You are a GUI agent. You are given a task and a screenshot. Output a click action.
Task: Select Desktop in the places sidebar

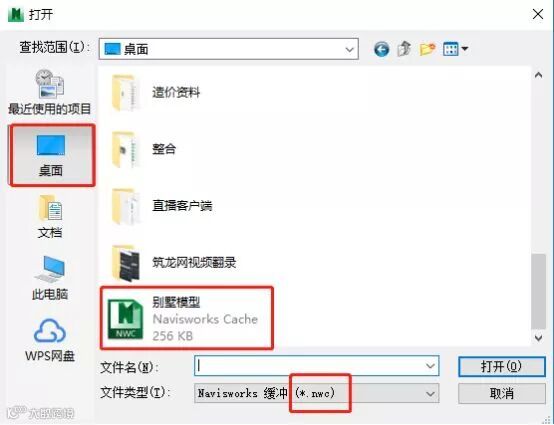(x=51, y=155)
